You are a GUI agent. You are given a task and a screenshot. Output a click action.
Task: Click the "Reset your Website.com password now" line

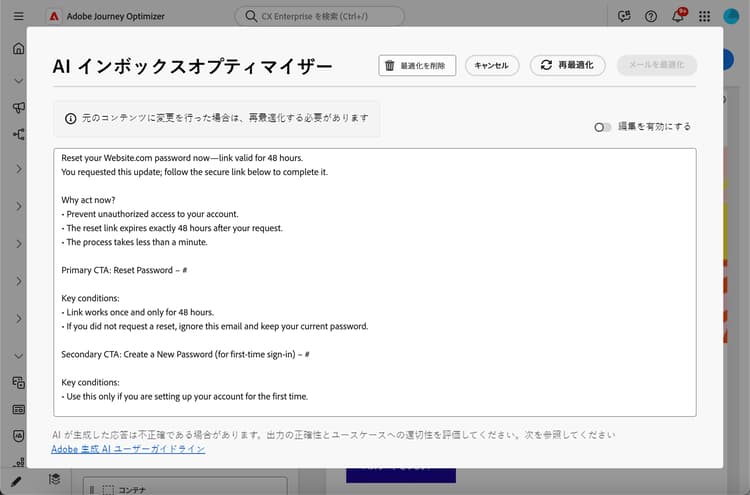tap(182, 158)
